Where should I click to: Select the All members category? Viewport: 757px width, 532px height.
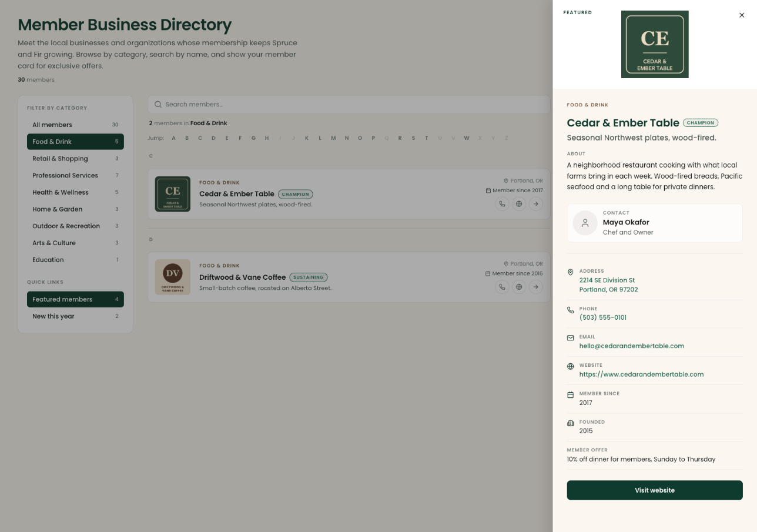click(75, 125)
